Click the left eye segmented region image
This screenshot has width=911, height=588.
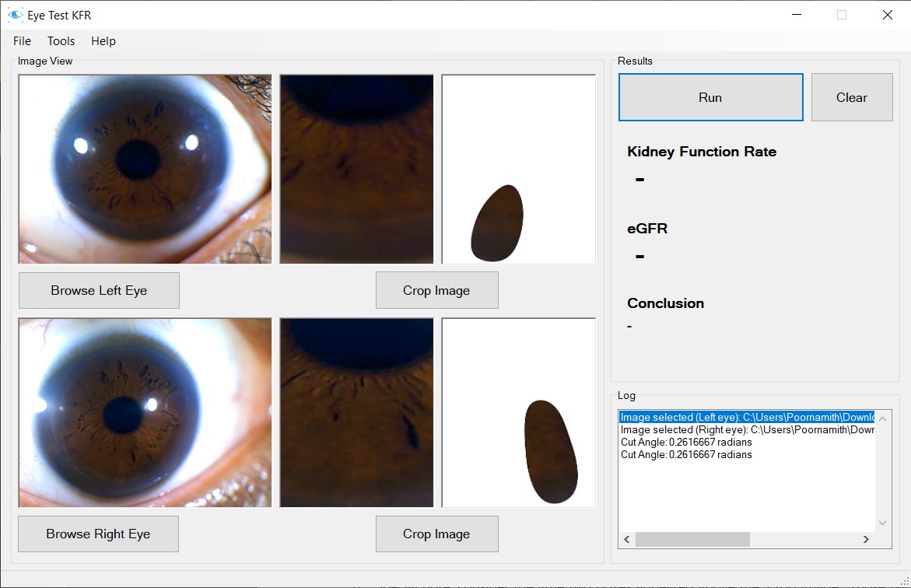(518, 169)
